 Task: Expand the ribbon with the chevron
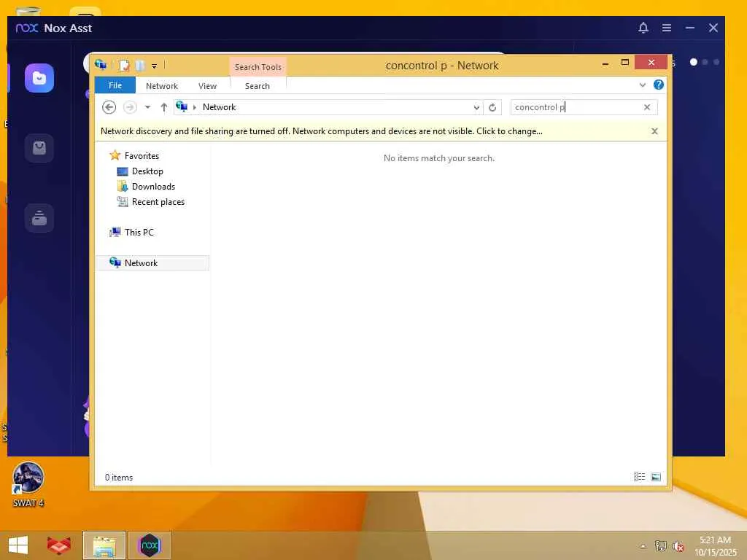click(642, 85)
